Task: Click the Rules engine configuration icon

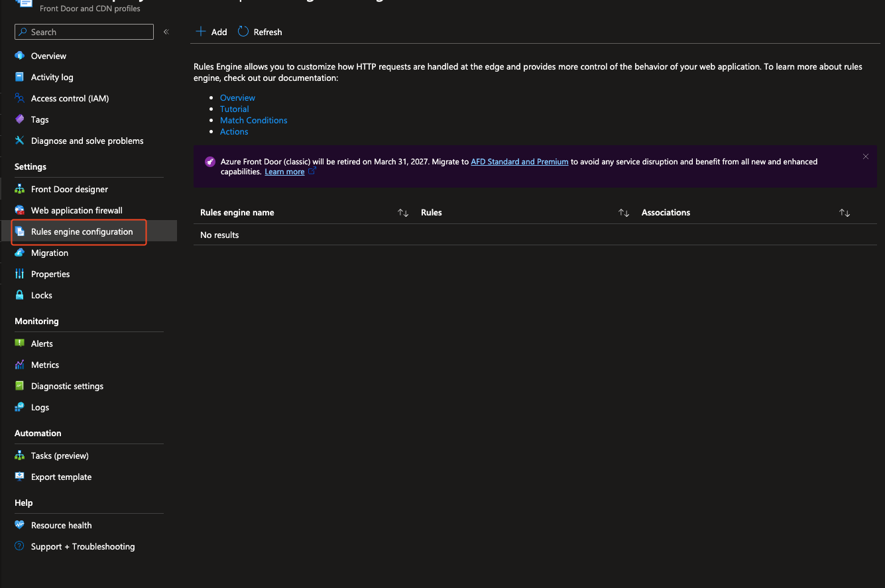Action: (x=20, y=231)
